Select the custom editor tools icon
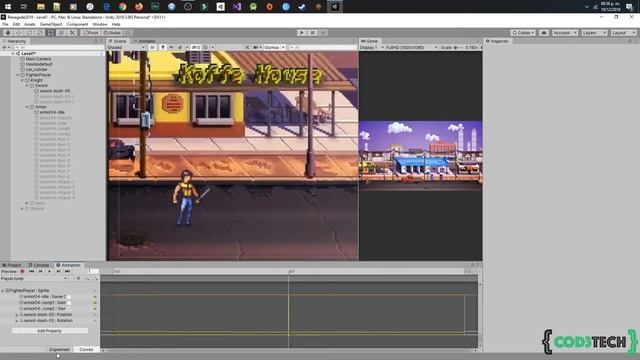Image resolution: width=640 pixels, height=360 pixels. pyautogui.click(x=72, y=33)
